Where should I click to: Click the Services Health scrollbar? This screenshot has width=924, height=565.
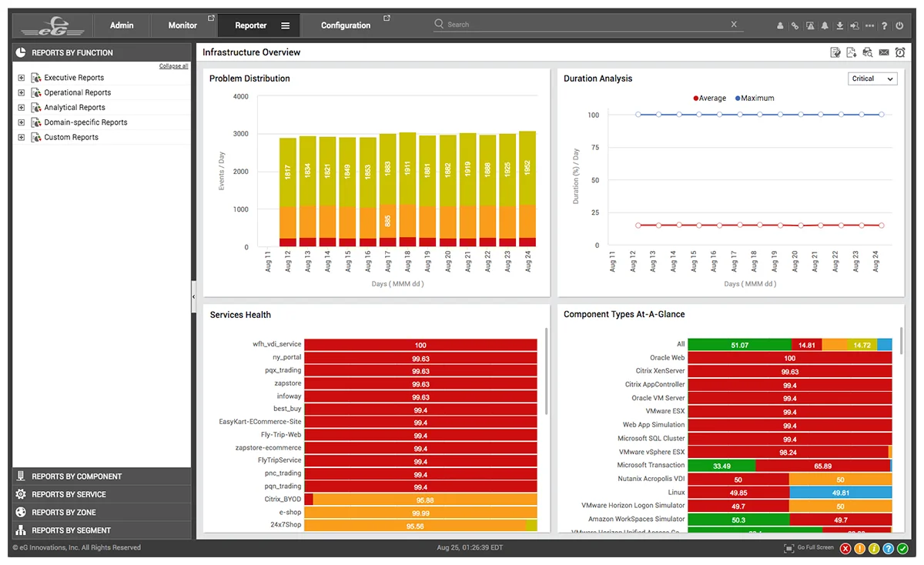(x=547, y=371)
